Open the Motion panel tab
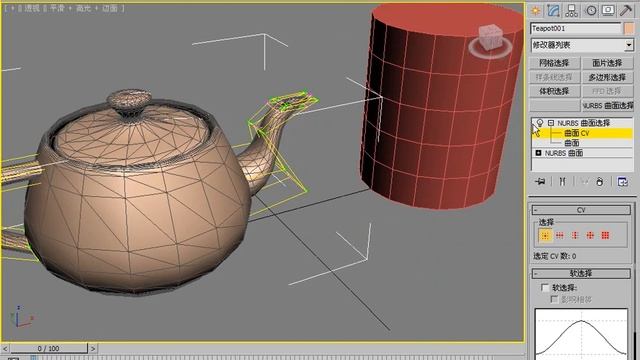640x360 pixels. tap(591, 11)
